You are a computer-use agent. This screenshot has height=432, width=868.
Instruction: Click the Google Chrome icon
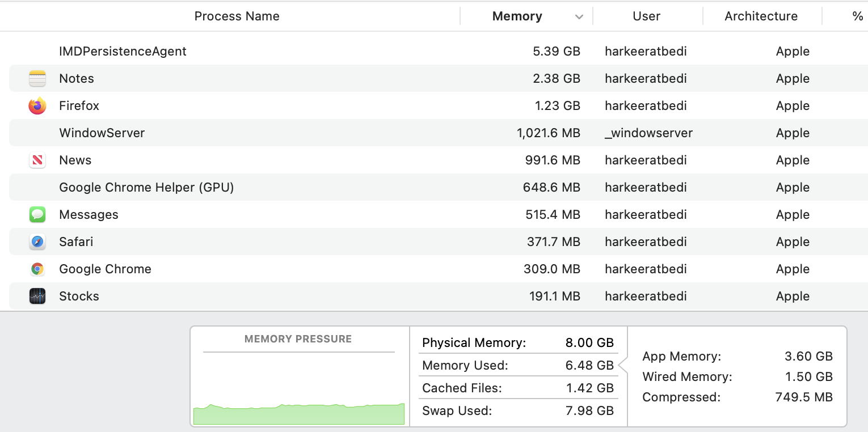37,269
